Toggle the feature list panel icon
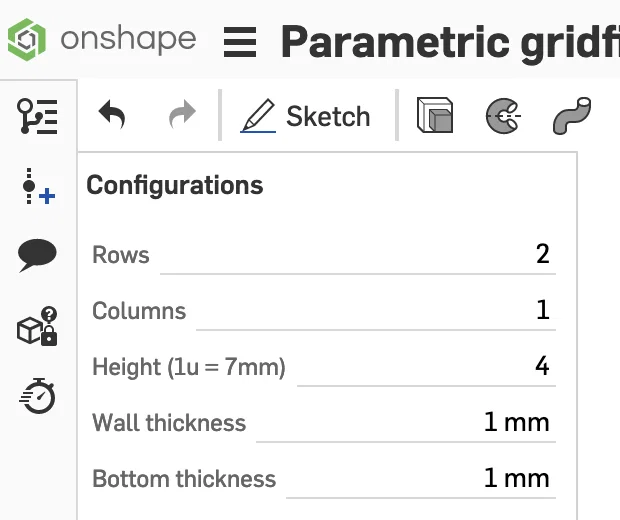620x520 pixels. (x=38, y=116)
